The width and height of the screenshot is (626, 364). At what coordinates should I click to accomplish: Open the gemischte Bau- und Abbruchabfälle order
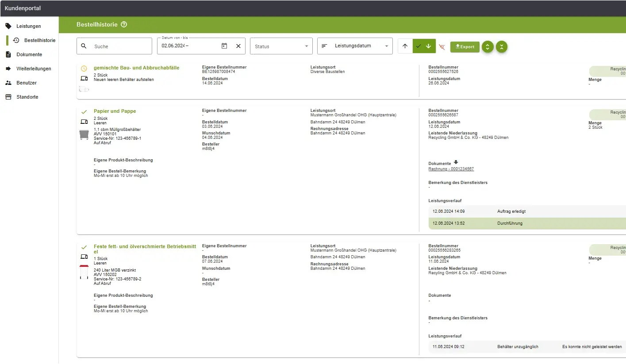pos(136,68)
